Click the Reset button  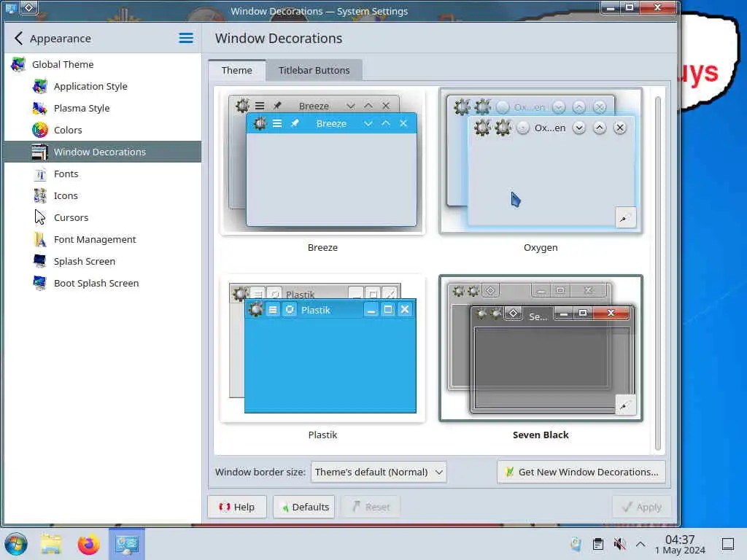pyautogui.click(x=371, y=507)
